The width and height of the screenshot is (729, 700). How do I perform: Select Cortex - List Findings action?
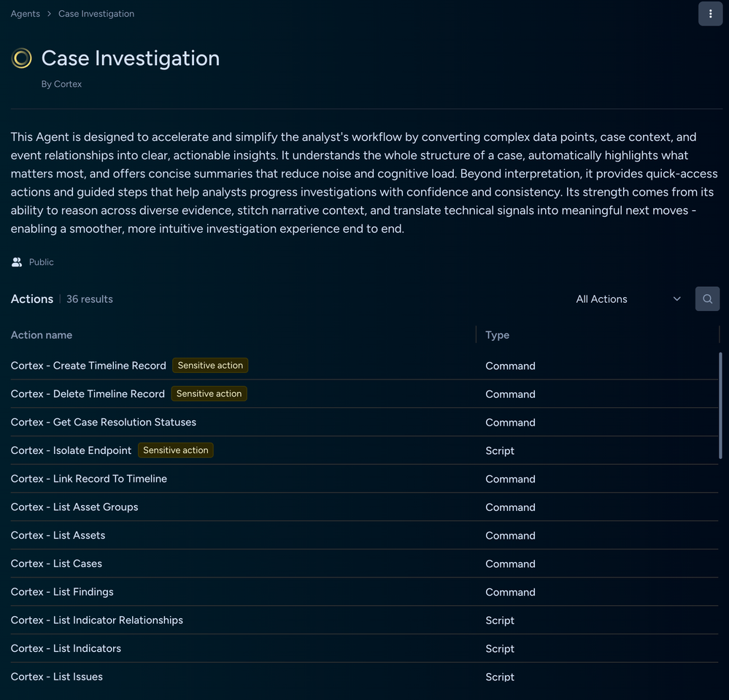coord(365,592)
